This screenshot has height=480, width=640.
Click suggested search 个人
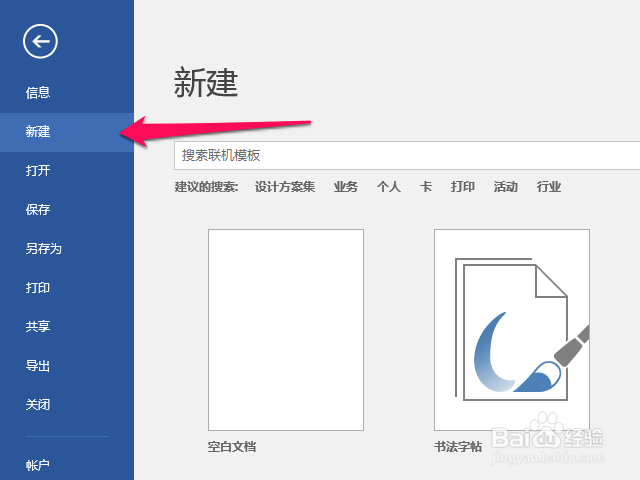click(389, 187)
